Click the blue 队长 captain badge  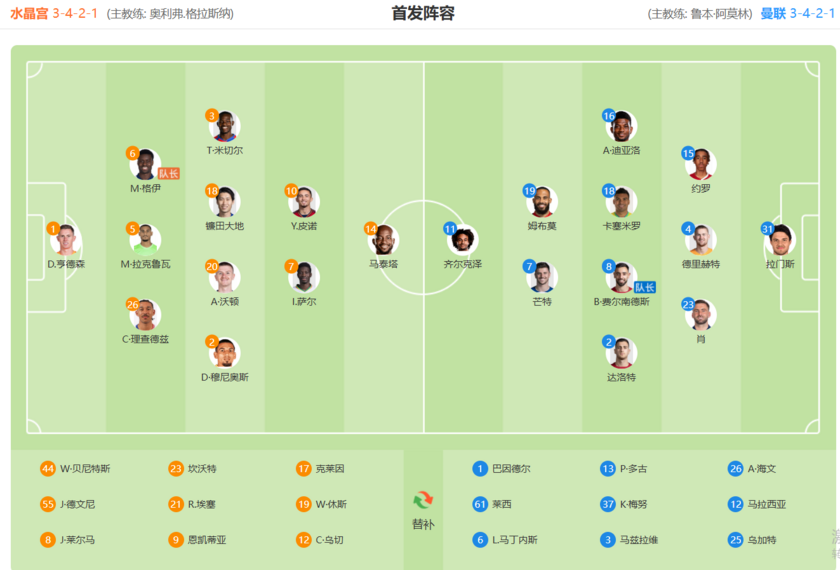click(644, 287)
